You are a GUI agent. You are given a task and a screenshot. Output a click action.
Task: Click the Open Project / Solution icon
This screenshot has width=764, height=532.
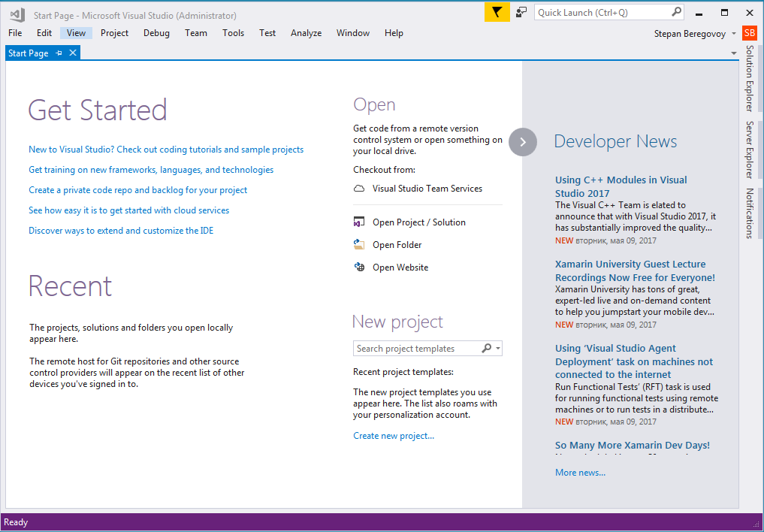pyautogui.click(x=359, y=222)
